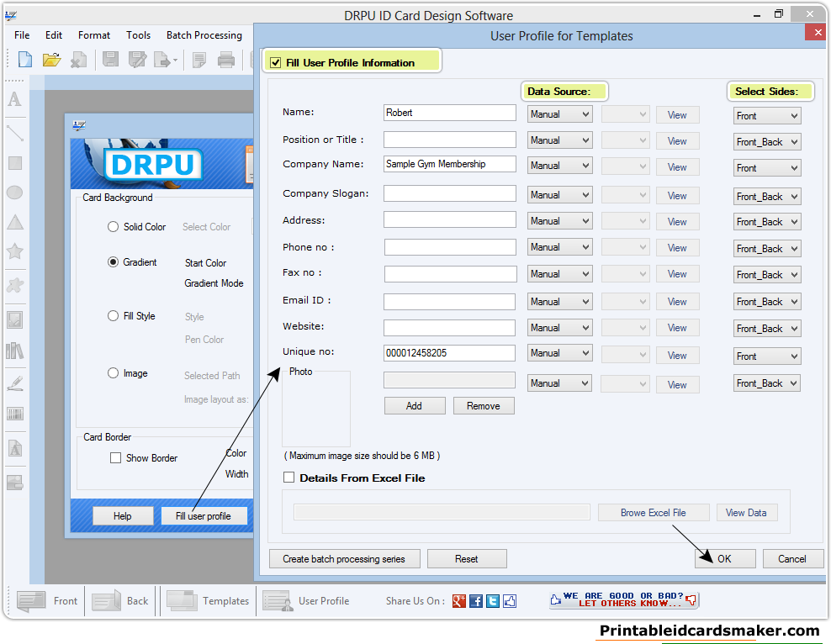Select the card background image icon
The width and height of the screenshot is (831, 644).
(x=15, y=483)
